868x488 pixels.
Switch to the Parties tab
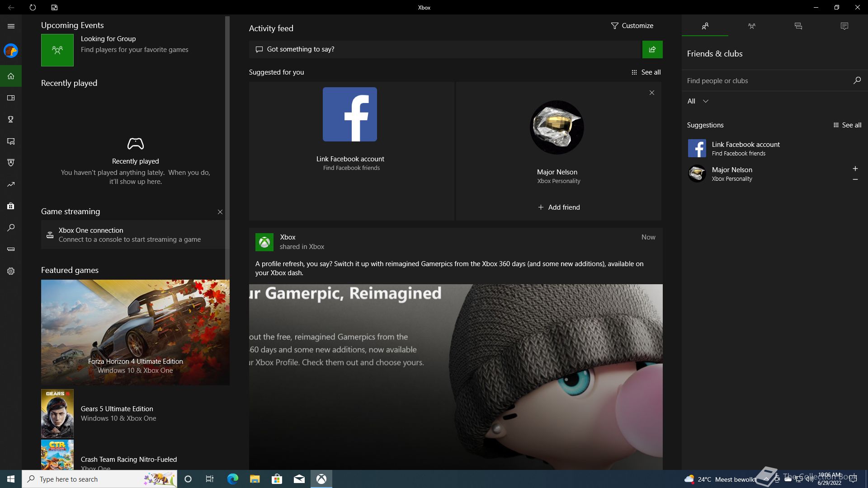751,26
